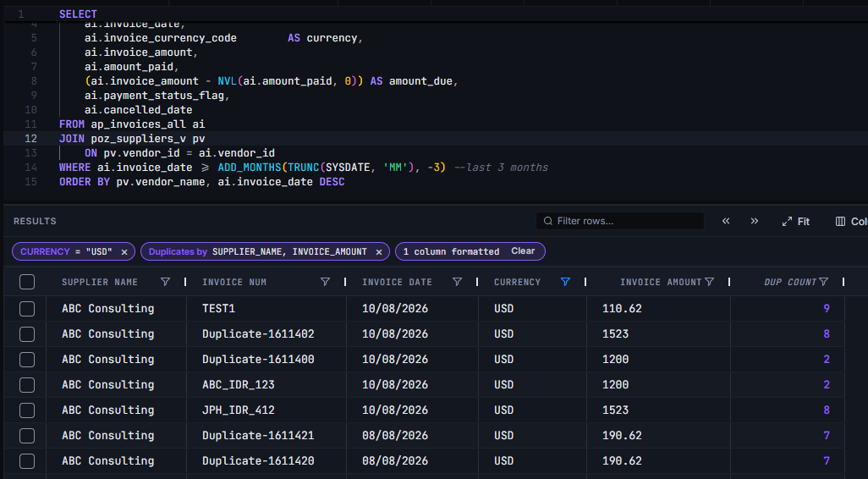
Task: Click dup count 9 in TEST1 row
Action: 827,308
